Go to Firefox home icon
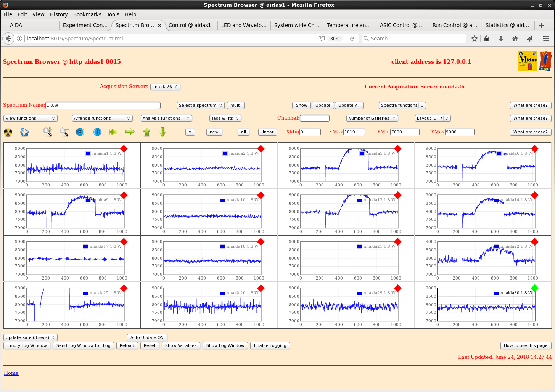 [x=515, y=39]
